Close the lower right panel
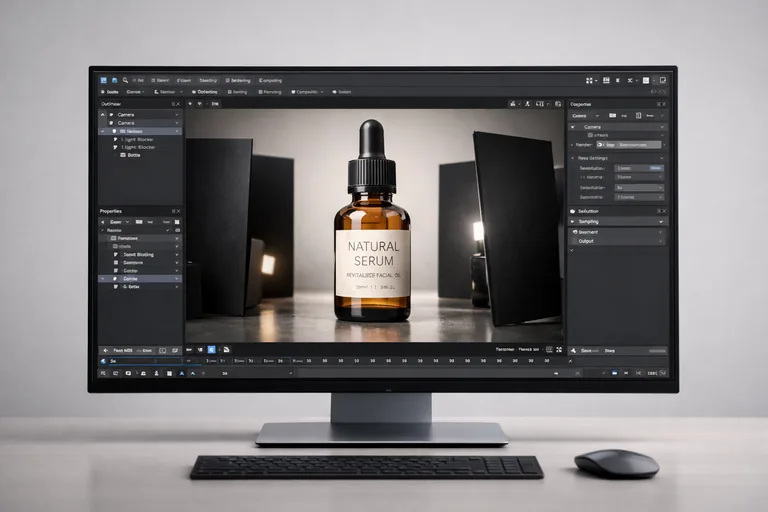This screenshot has height=512, width=768. pyautogui.click(x=664, y=211)
